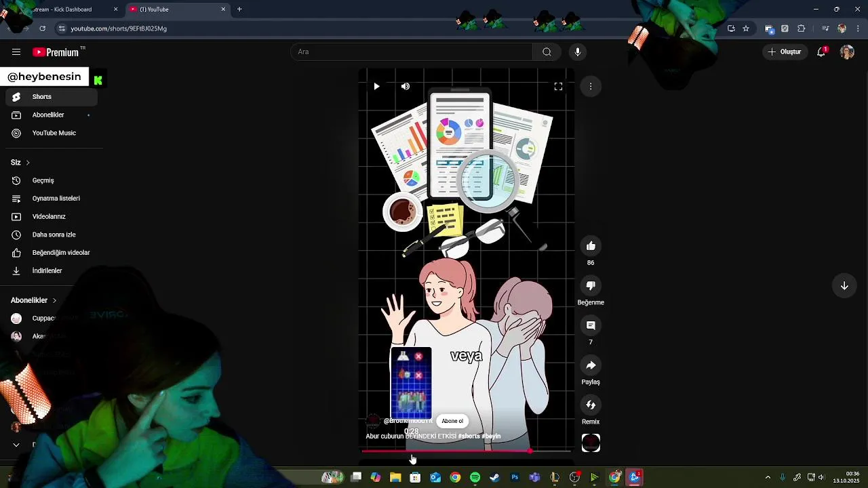Viewport: 868px width, 488px height.
Task: Open the Short's sound thumbnail
Action: (x=591, y=443)
